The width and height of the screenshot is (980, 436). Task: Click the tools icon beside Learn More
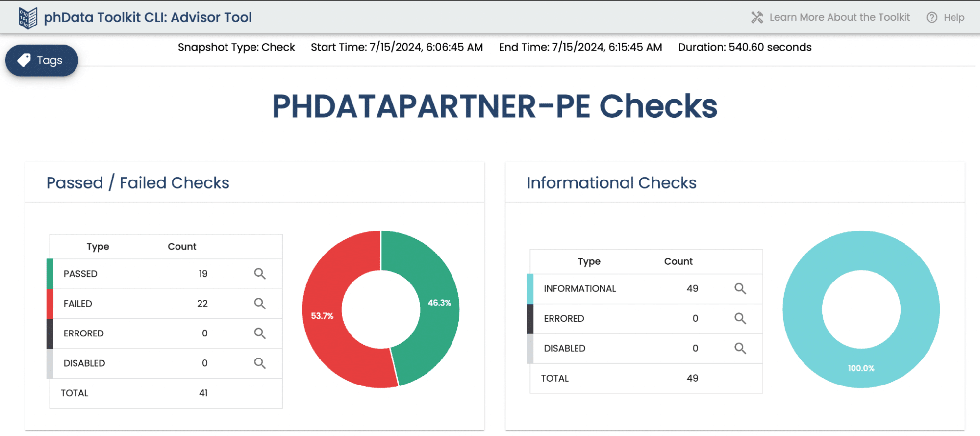(757, 18)
